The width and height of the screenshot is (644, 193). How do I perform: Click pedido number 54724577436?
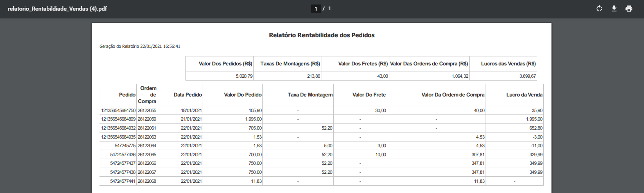tap(123, 155)
